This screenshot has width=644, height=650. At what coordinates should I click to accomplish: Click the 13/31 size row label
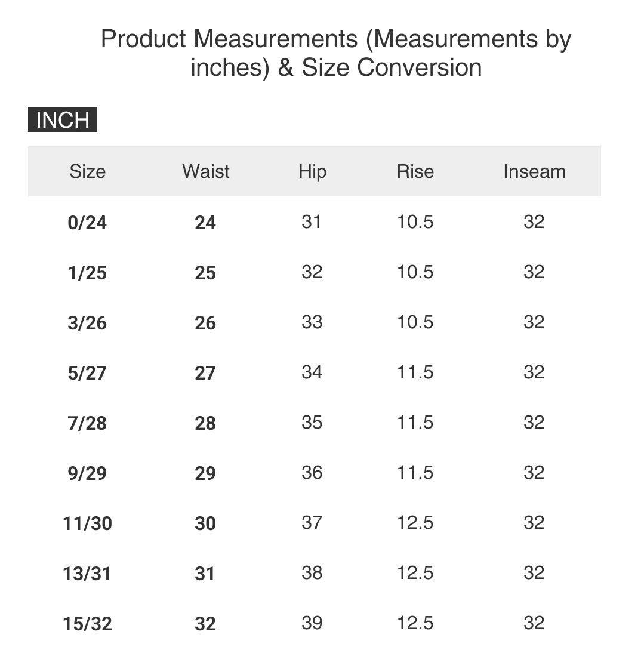[87, 574]
